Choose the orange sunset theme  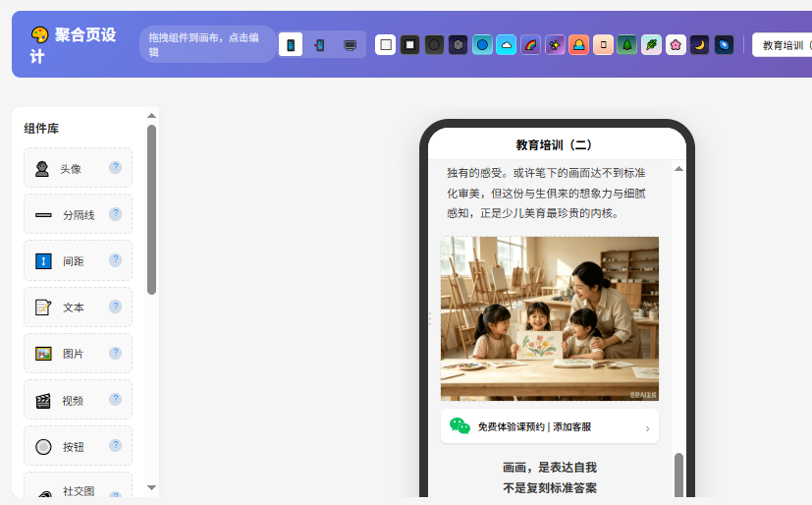coord(579,45)
